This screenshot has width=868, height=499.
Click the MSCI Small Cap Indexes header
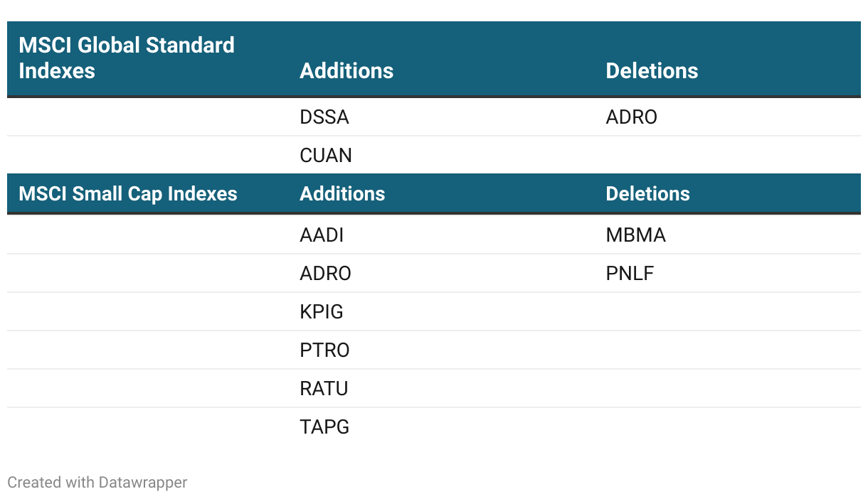(128, 194)
